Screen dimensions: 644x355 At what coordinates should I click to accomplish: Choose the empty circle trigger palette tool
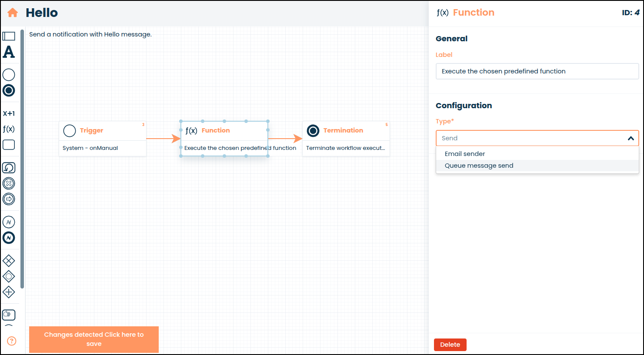click(9, 75)
